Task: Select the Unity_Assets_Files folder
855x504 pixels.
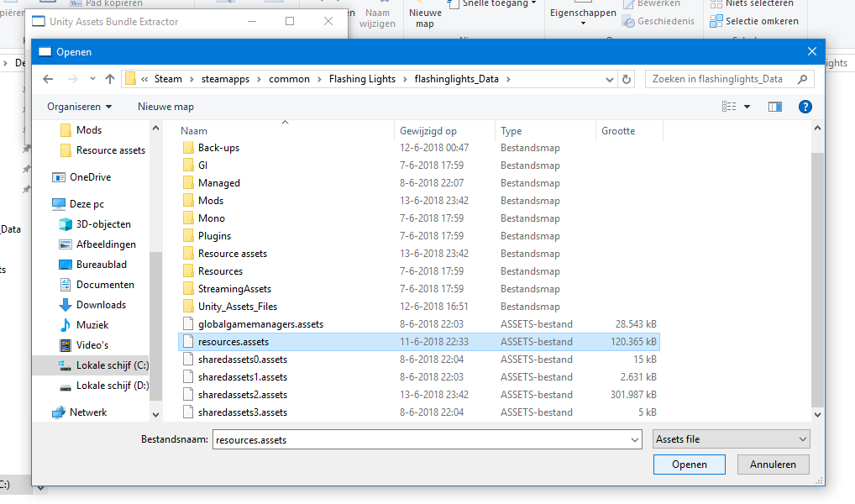Action: pyautogui.click(x=237, y=307)
